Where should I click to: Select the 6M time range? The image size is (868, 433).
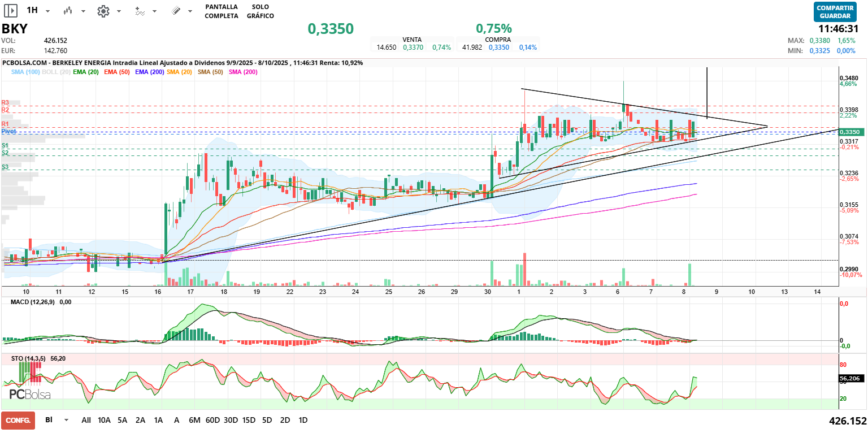194,420
